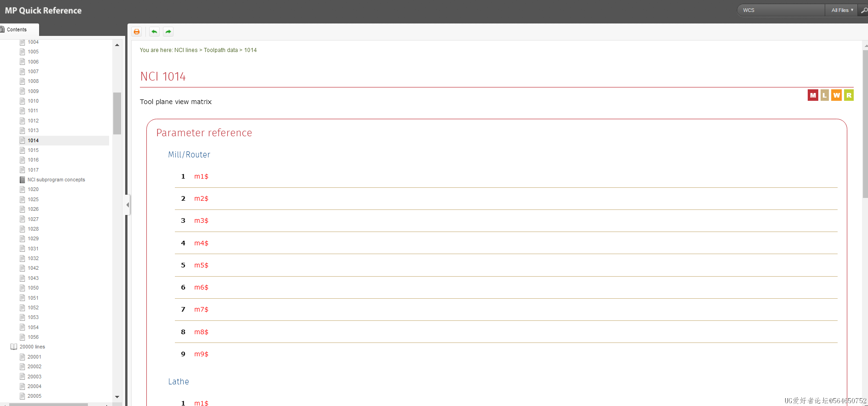This screenshot has height=406, width=868.
Task: Open topic 1026 in the contents tree
Action: click(33, 209)
